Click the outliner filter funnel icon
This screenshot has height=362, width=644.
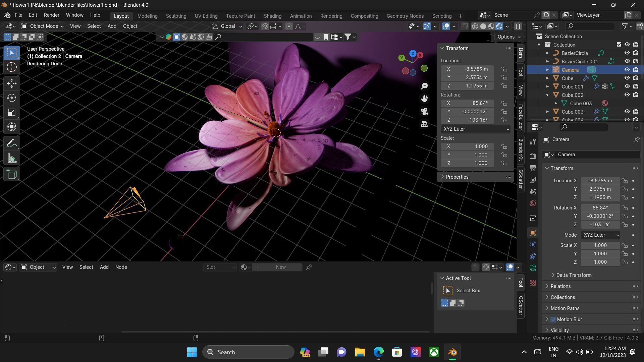pyautogui.click(x=625, y=26)
